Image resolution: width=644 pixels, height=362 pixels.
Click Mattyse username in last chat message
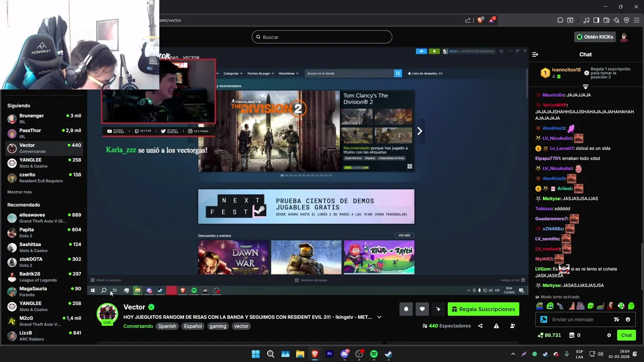point(551,286)
